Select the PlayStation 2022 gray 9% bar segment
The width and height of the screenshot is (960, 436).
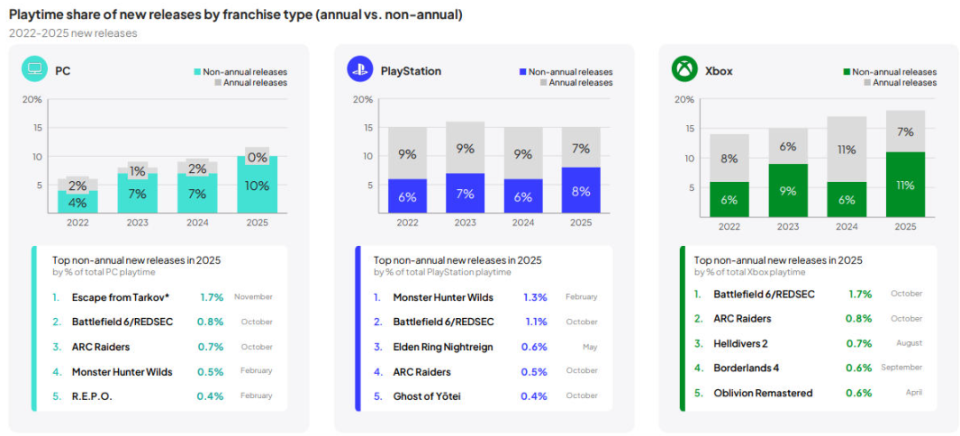(x=407, y=153)
